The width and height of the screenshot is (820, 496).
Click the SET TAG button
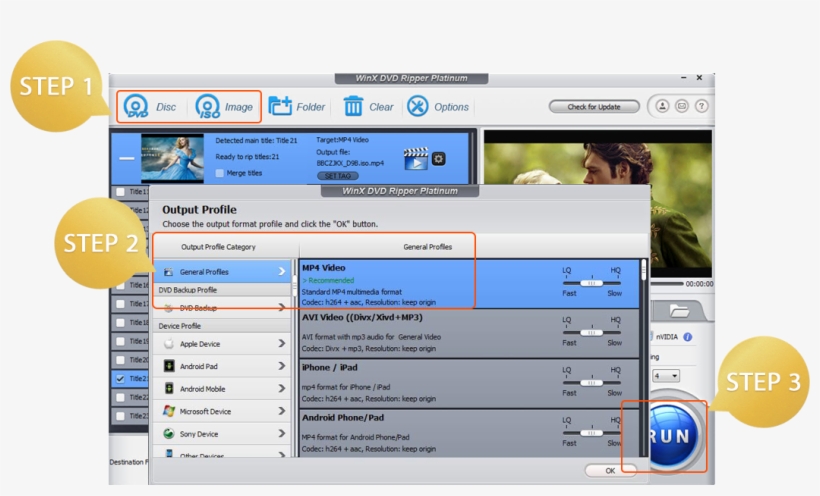[x=338, y=176]
